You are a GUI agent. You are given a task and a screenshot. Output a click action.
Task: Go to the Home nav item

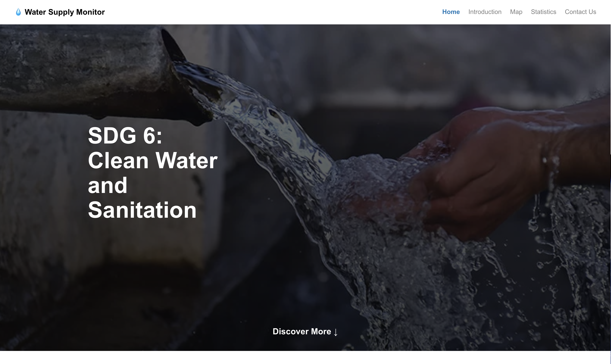point(451,12)
